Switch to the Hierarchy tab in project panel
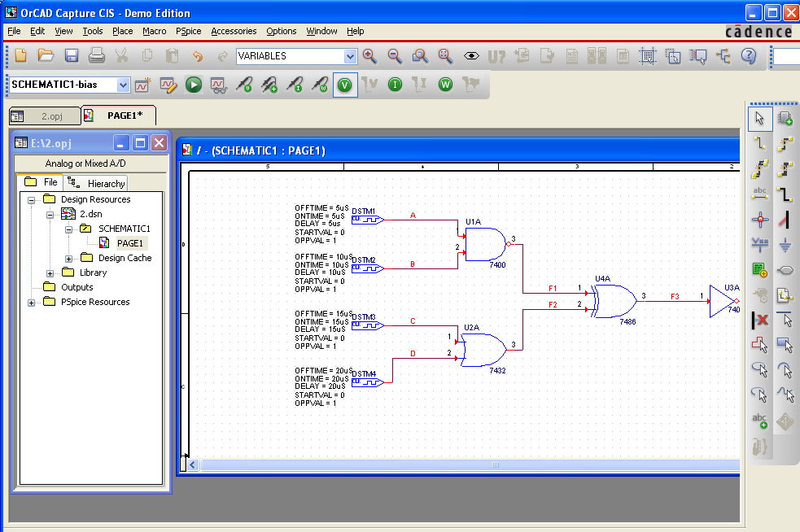 (x=96, y=183)
